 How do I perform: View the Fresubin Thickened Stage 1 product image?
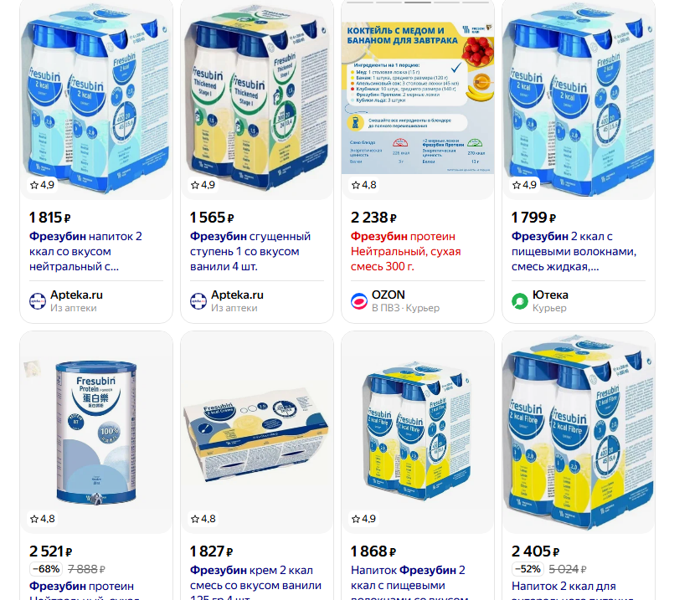pos(257,98)
